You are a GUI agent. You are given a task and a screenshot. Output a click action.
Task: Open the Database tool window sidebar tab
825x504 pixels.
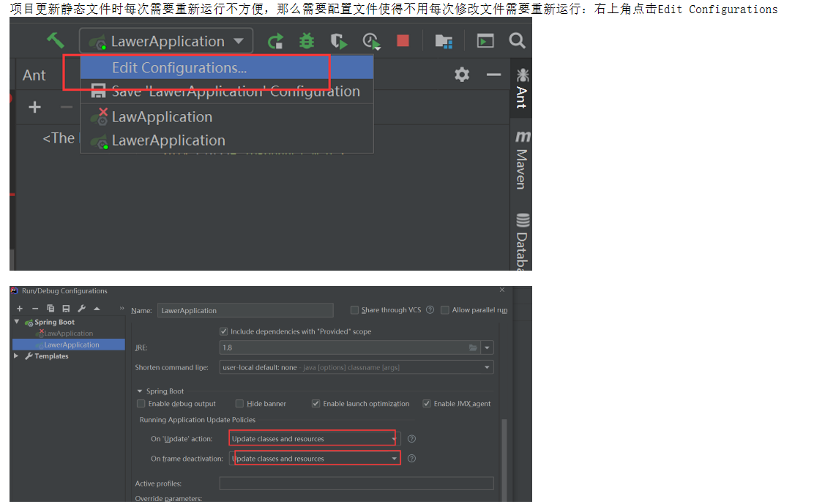[521, 241]
